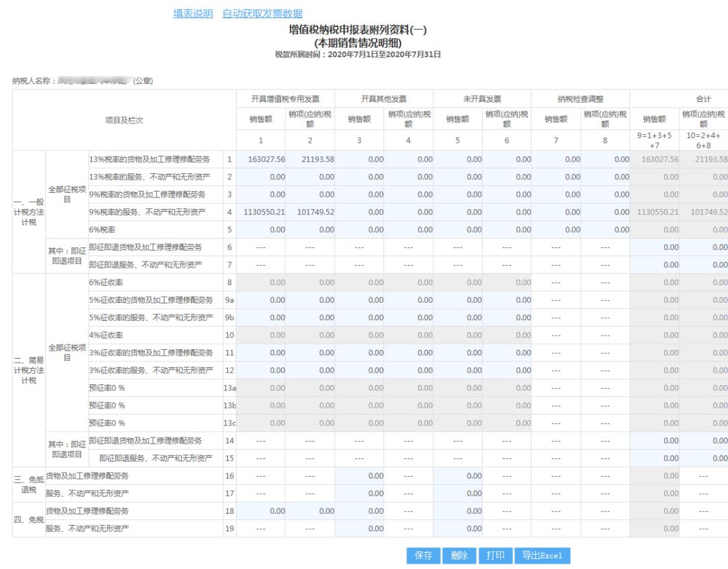Screen dimensions: 728x569
Task: Click 自动获取发票数据 to fetch invoice data
Action: (x=263, y=13)
